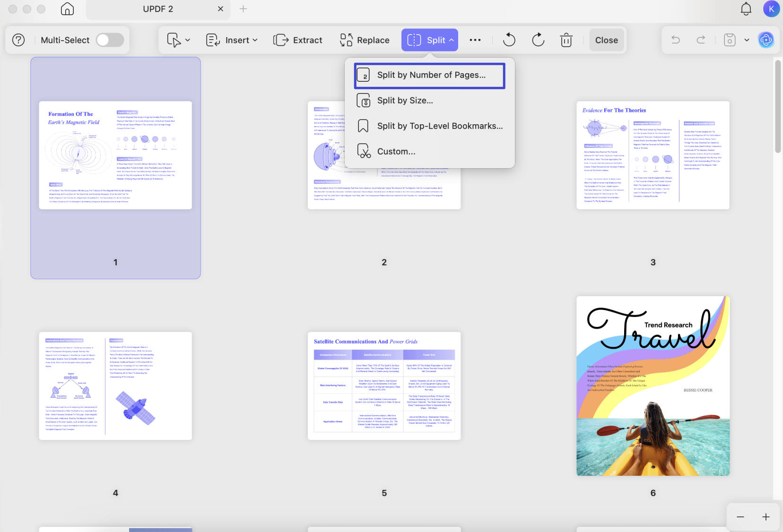The height and width of the screenshot is (532, 783).
Task: Click the Split icon in toolbar
Action: pyautogui.click(x=414, y=40)
